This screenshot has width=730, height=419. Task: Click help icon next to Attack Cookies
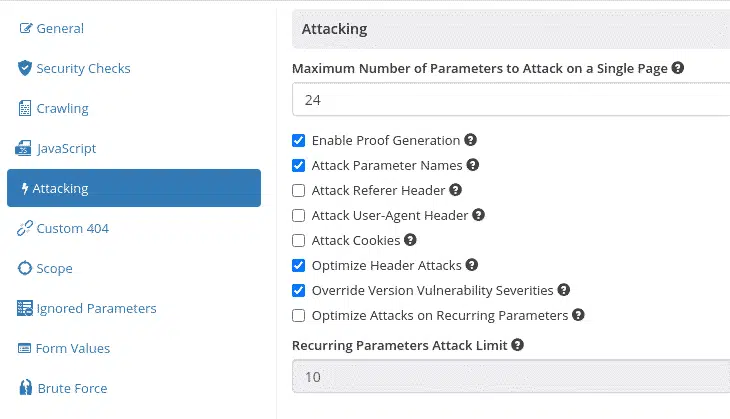tap(410, 240)
